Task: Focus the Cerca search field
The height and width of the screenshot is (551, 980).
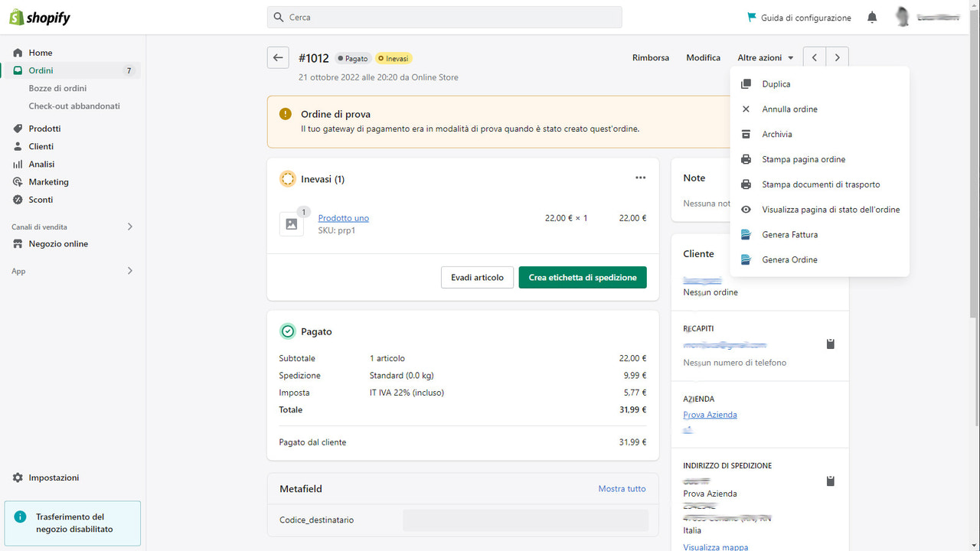Action: coord(445,17)
